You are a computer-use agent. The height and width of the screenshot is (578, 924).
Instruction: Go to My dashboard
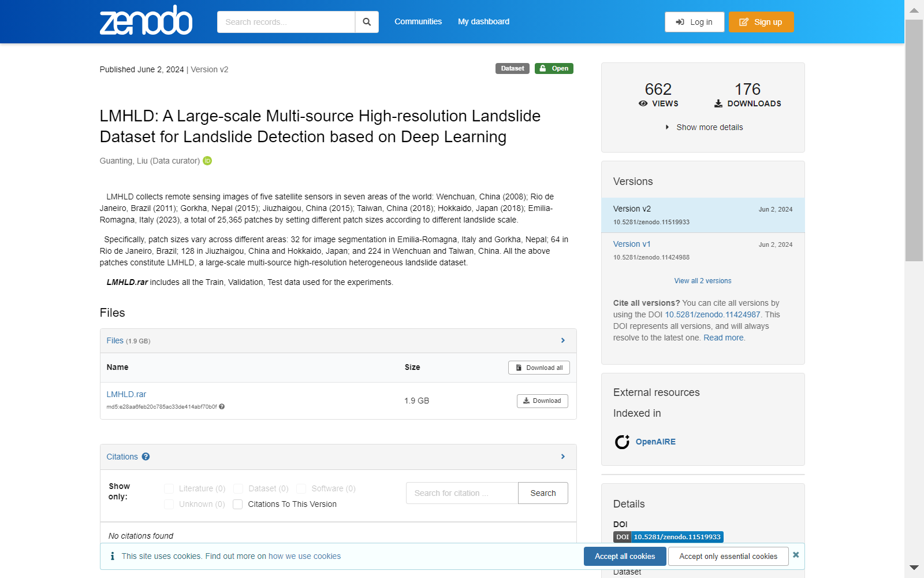point(483,21)
